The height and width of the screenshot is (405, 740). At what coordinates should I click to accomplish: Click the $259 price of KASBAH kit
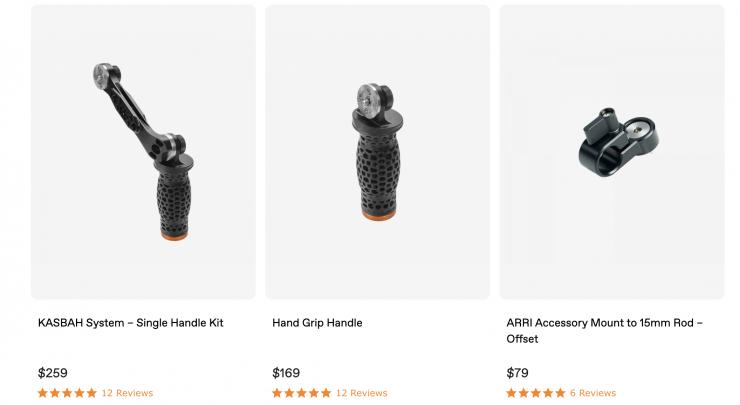52,373
